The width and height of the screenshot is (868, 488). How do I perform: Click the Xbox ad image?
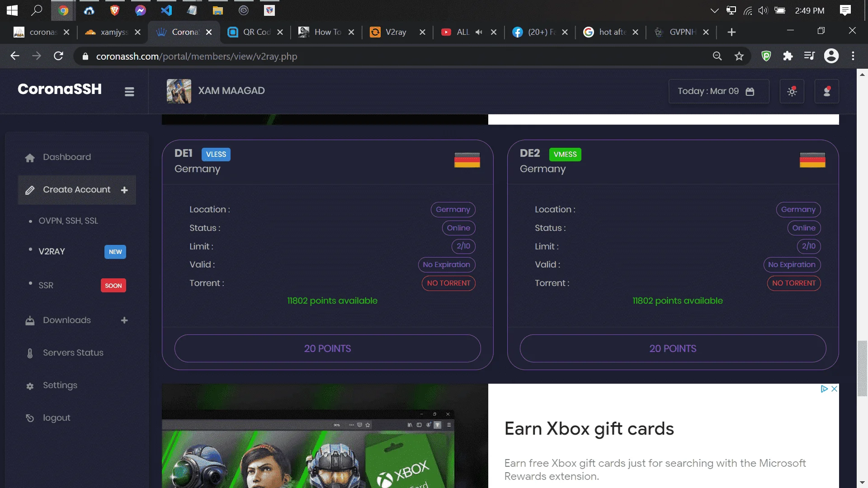click(325, 436)
